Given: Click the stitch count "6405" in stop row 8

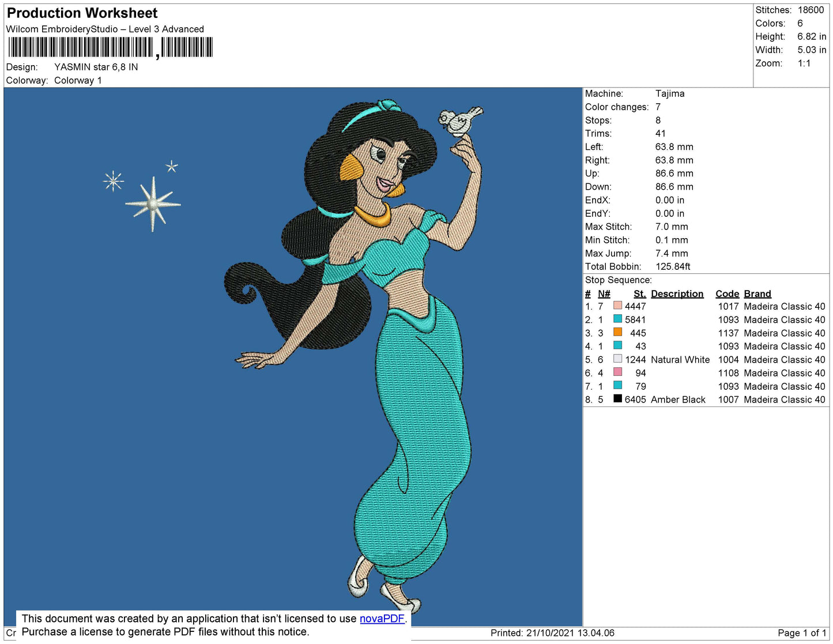Looking at the screenshot, I should coord(635,400).
